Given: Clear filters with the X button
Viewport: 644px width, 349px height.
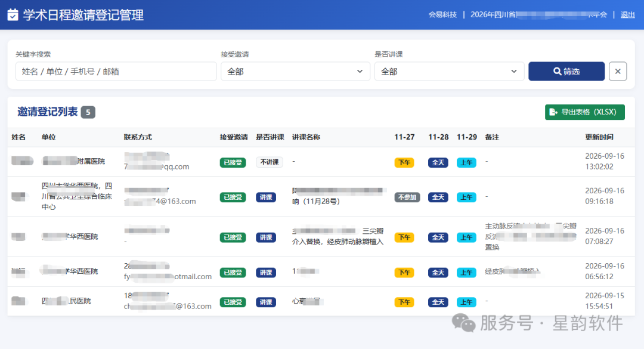Looking at the screenshot, I should point(617,72).
